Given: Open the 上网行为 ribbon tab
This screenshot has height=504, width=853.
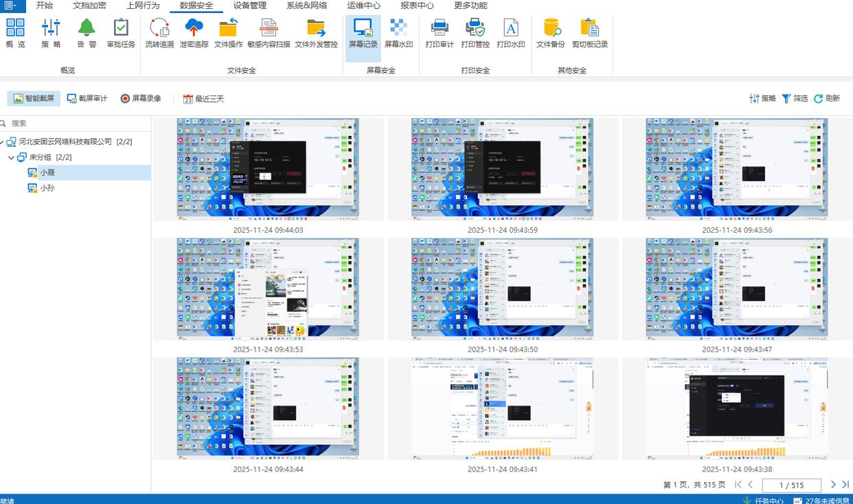Looking at the screenshot, I should coord(143,5).
